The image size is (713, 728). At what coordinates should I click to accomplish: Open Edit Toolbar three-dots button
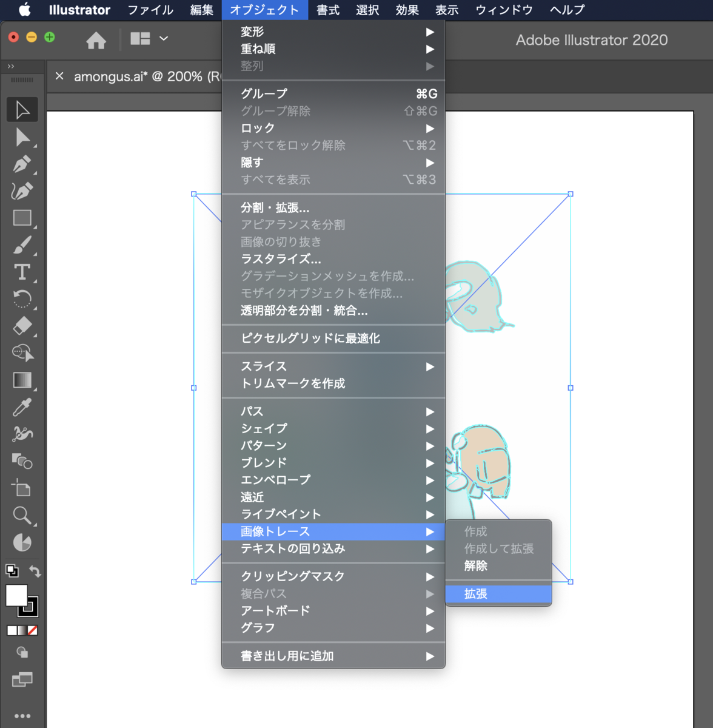point(22,716)
